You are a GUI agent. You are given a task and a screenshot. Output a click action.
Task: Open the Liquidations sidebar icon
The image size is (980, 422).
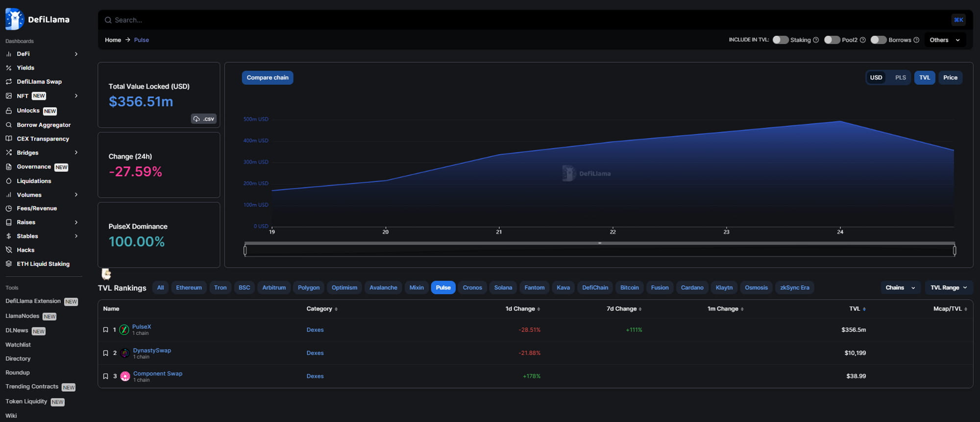pos(9,181)
